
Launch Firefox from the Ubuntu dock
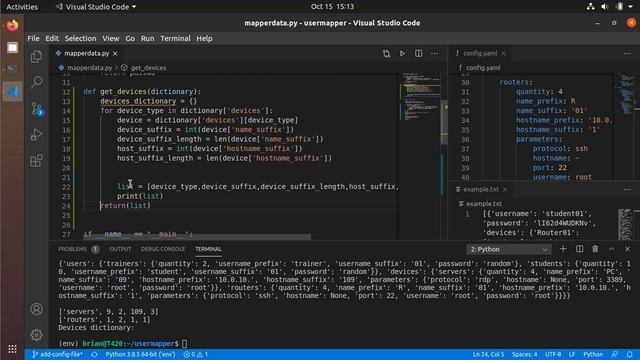12,26
